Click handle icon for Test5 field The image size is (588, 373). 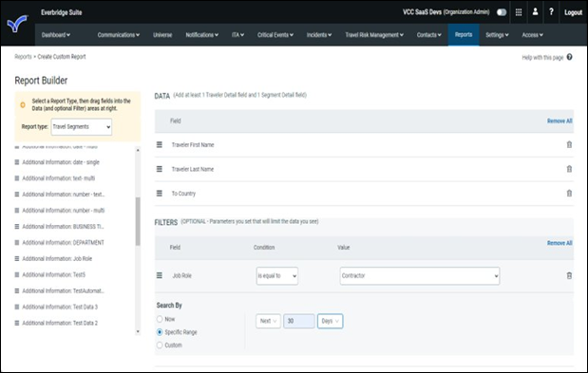click(17, 275)
